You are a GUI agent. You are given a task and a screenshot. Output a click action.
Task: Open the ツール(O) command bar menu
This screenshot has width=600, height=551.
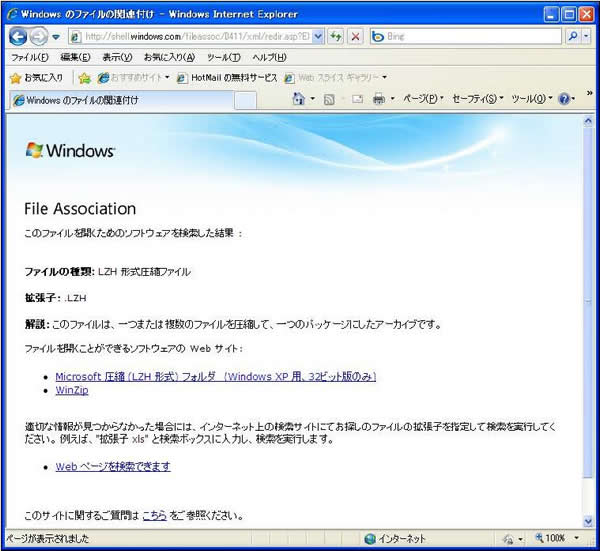532,99
